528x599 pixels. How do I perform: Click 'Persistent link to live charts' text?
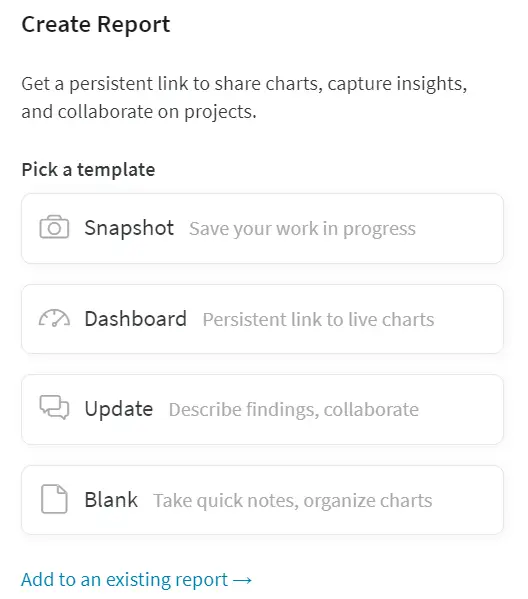pyautogui.click(x=318, y=319)
